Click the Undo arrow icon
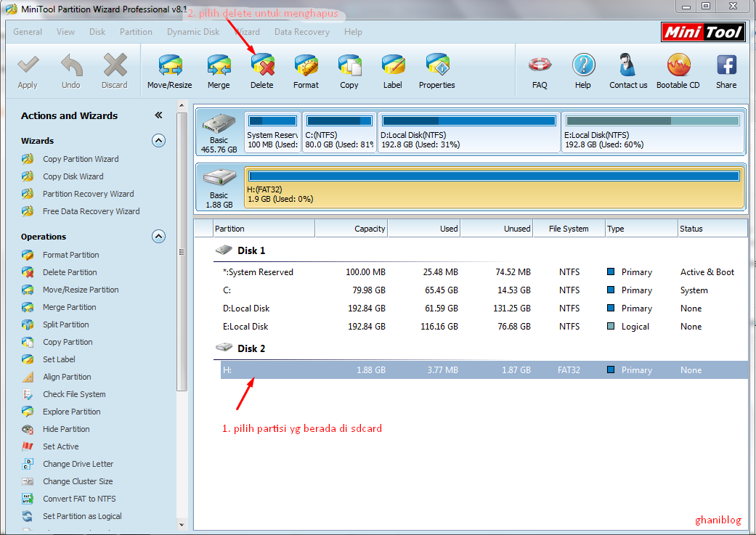This screenshot has width=756, height=535. point(71,65)
